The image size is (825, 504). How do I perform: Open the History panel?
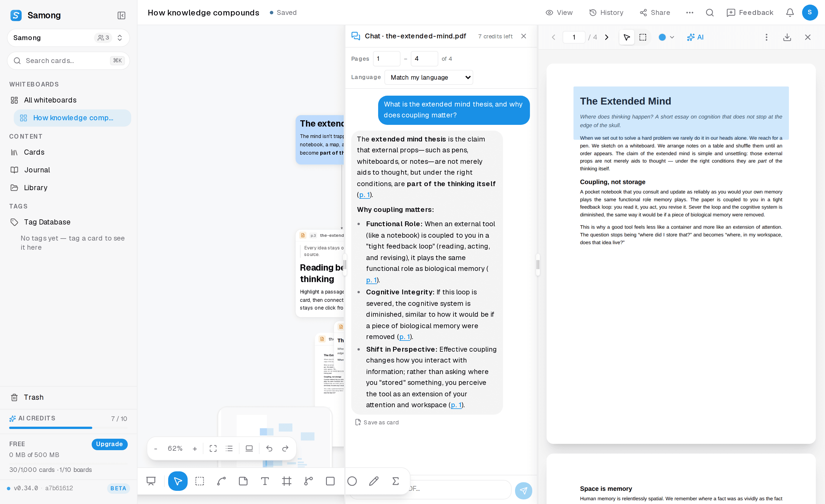(x=606, y=13)
